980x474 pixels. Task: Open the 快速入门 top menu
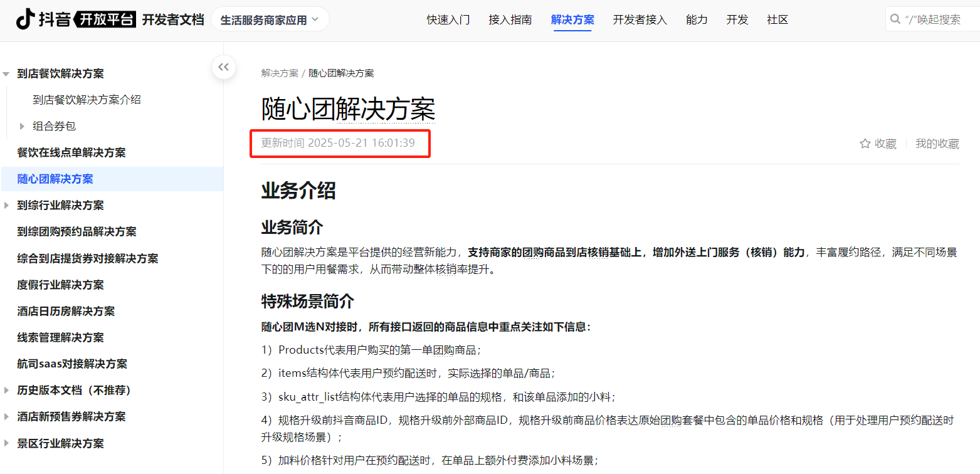(x=448, y=19)
